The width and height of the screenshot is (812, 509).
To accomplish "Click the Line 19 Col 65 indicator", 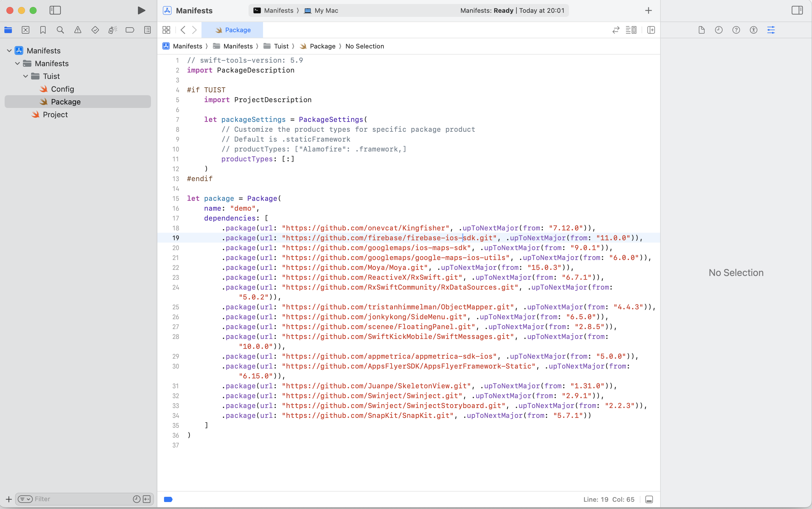I will tap(608, 499).
